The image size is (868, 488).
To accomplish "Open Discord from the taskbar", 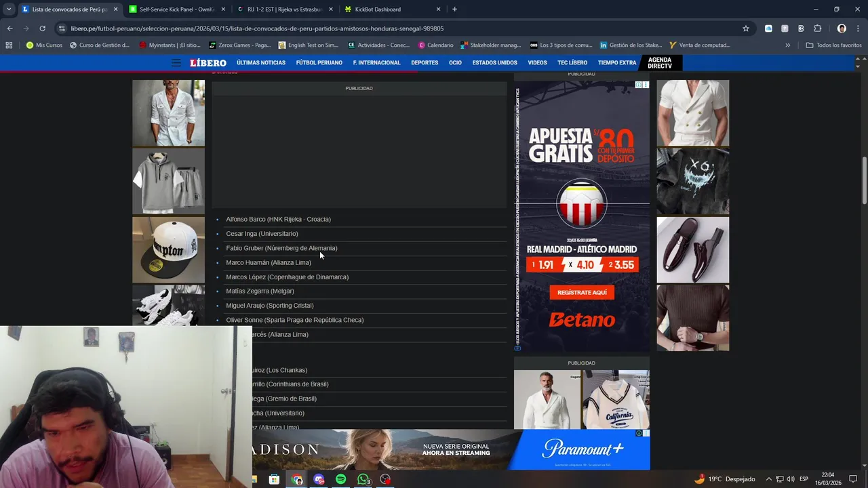I will [x=319, y=479].
